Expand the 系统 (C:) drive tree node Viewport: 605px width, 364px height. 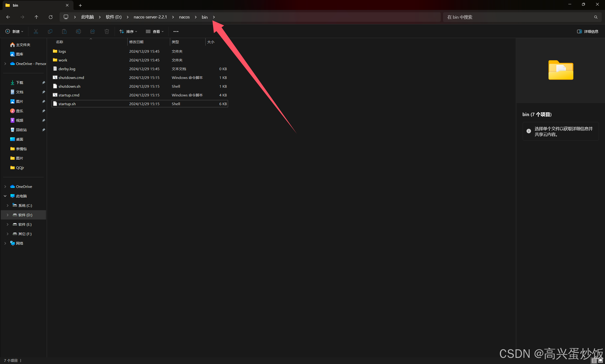tap(8, 205)
